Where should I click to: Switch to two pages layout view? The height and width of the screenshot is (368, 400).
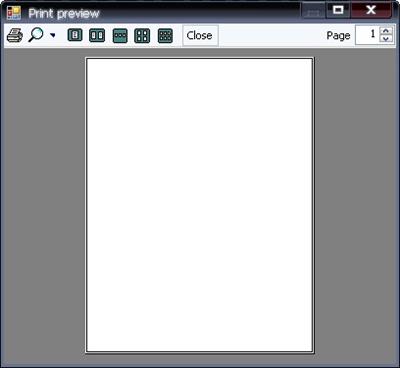pos(97,35)
